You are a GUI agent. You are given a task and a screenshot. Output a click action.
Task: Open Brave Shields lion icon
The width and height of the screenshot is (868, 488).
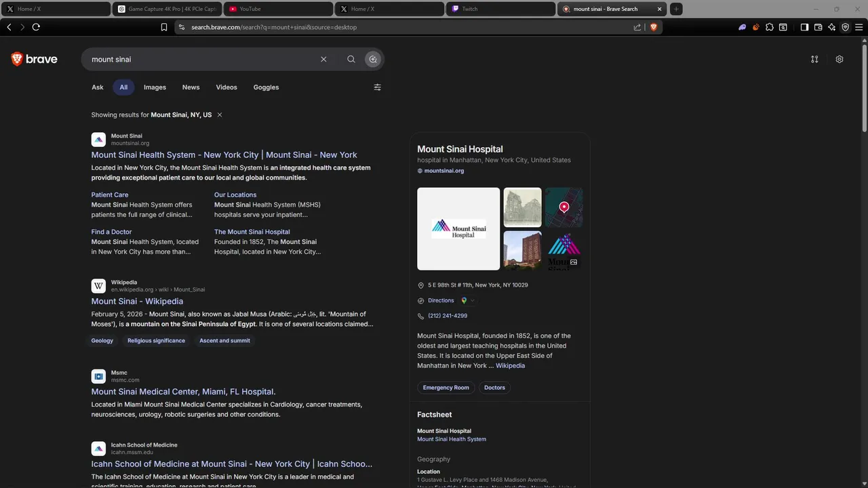pos(654,27)
